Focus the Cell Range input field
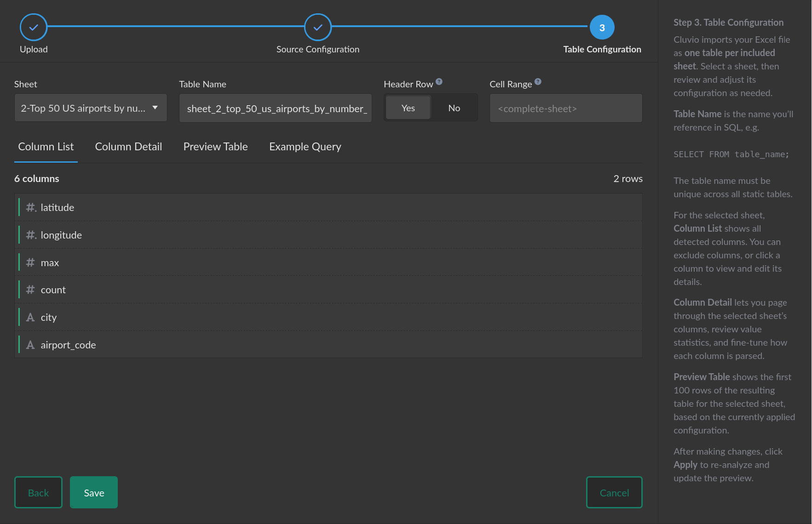 (566, 108)
